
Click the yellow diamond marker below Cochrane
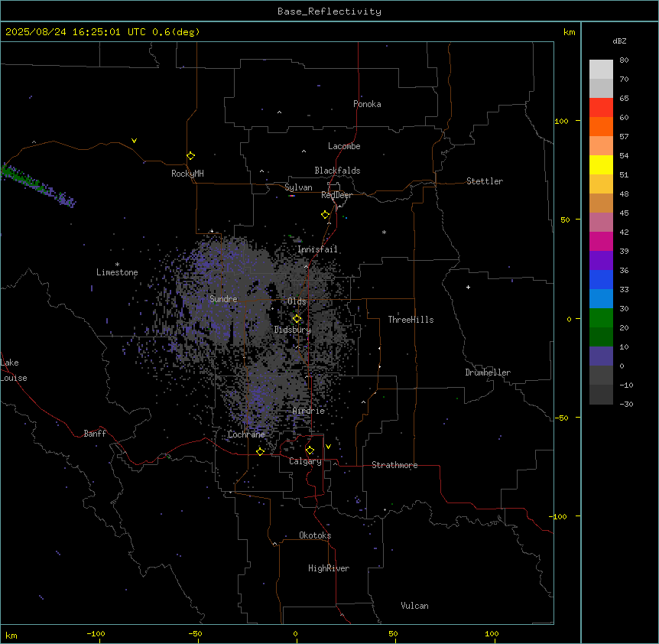260,451
